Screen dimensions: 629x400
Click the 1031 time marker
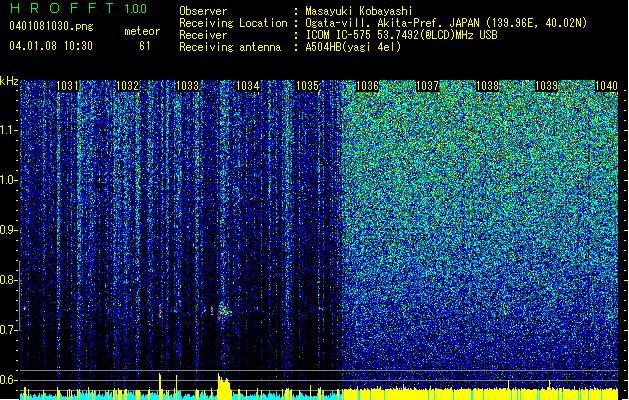click(x=68, y=86)
